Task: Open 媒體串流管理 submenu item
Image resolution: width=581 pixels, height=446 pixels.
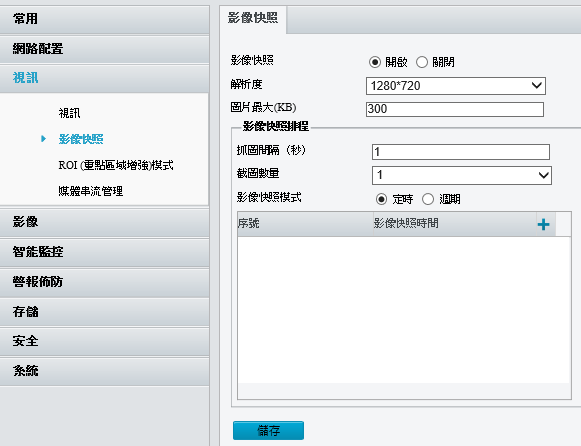Action: click(91, 191)
